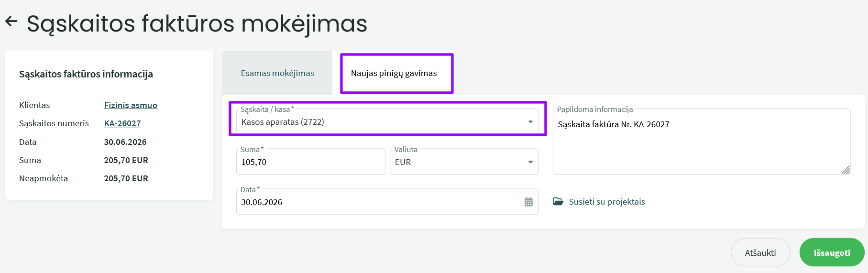
Task: Switch to the Esamas mokėjimas tab
Action: 277,73
